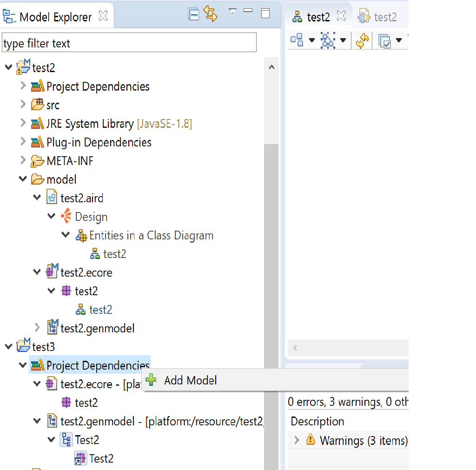Click the 0 errors, 3 warnings summary text
The width and height of the screenshot is (476, 470).
click(x=348, y=402)
